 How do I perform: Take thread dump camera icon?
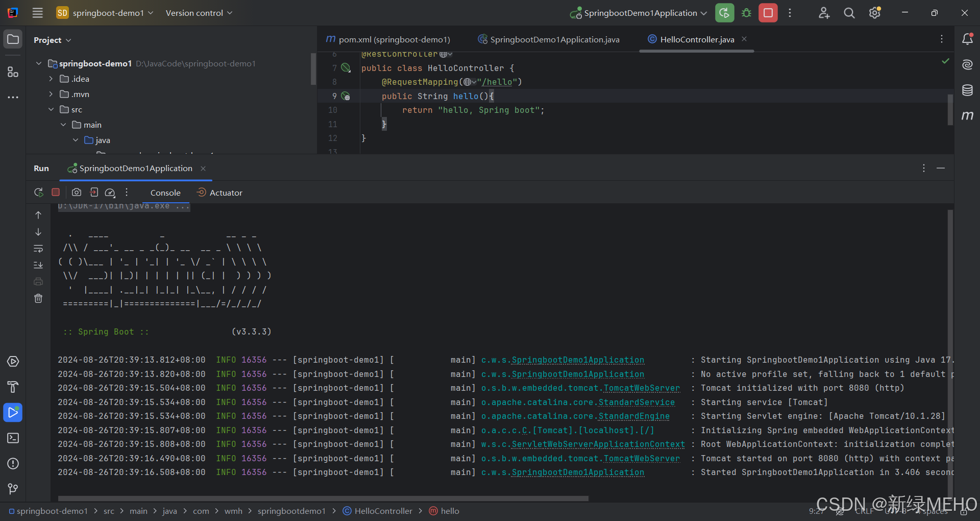click(x=77, y=193)
